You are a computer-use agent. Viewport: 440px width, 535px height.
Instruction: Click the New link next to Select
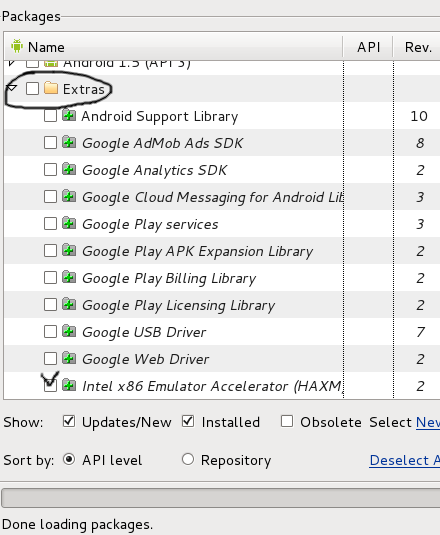coord(428,422)
